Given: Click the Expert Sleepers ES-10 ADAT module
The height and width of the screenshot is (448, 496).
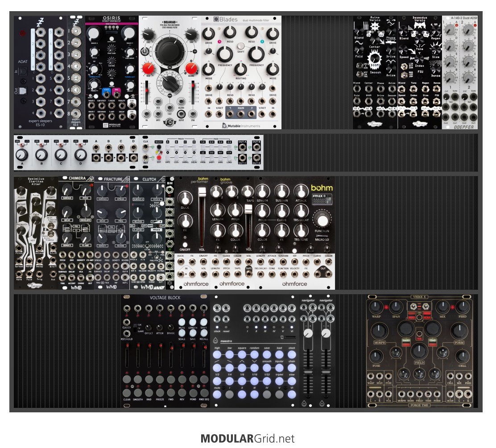Looking at the screenshot, I should (40, 72).
